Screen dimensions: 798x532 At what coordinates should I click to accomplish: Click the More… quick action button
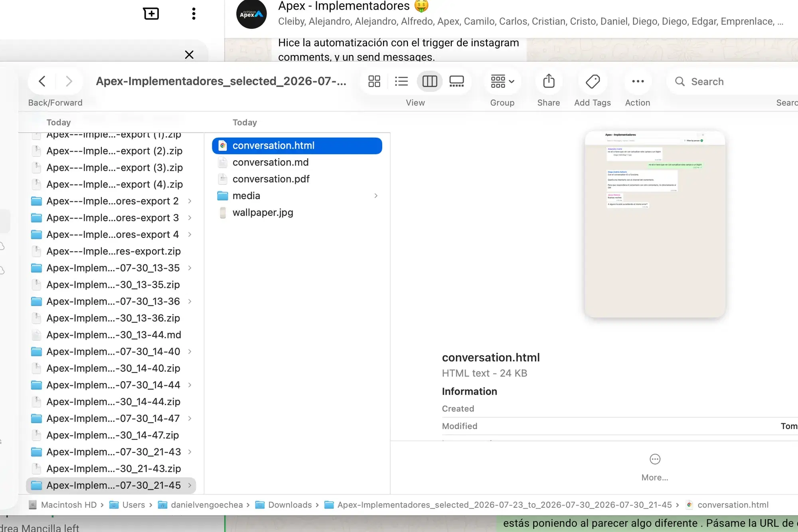pos(655,467)
